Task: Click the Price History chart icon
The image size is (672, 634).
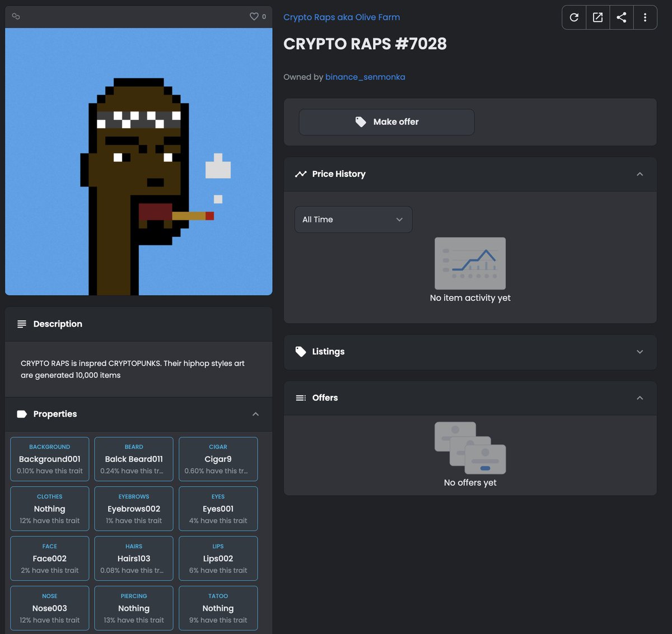Action: tap(301, 174)
